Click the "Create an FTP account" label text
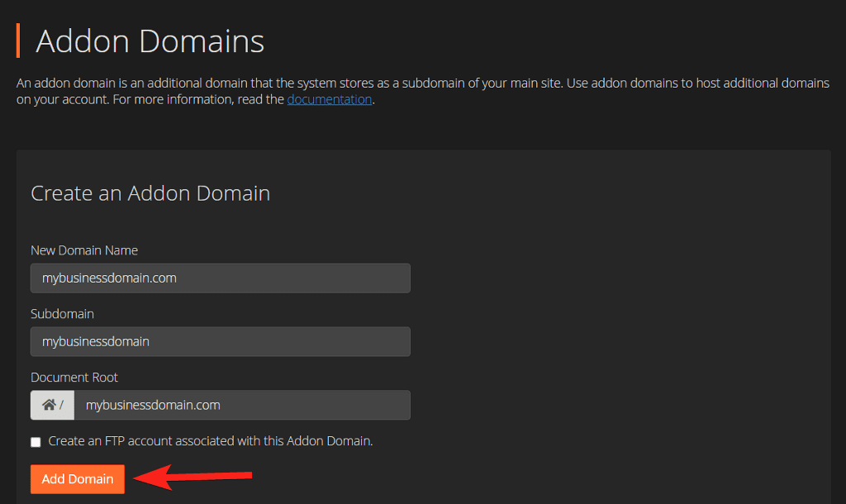Screen dimensions: 846x504 pos(211,441)
